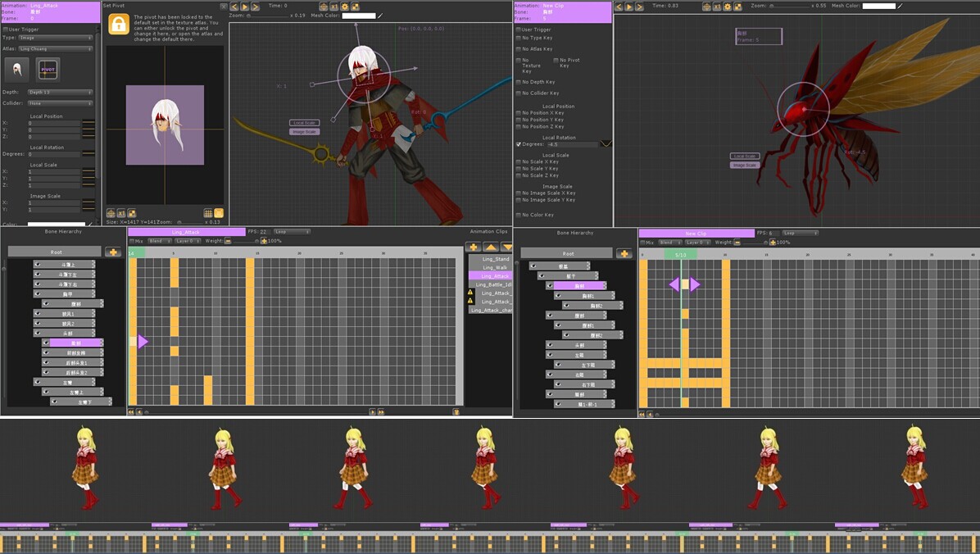Click Image Scale in the New Clip viewport
Screen dimensions: 980x554
click(744, 165)
